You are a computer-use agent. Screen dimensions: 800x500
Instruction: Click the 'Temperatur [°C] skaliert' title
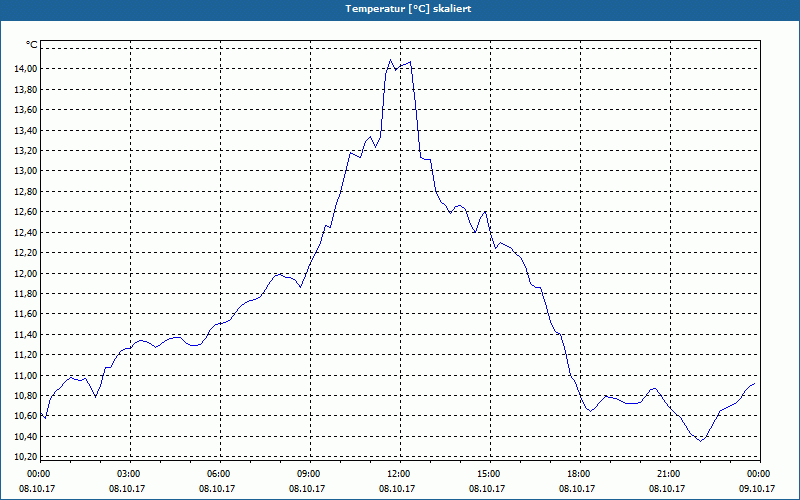pyautogui.click(x=408, y=9)
